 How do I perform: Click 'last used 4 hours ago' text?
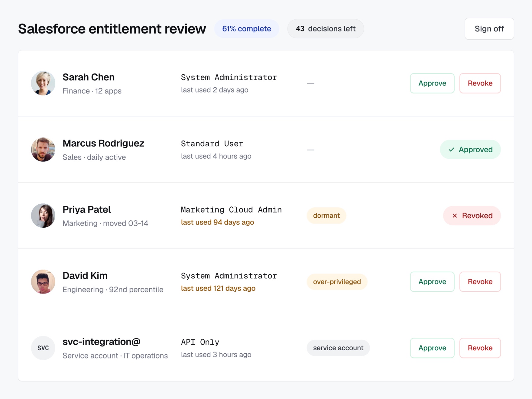coord(216,156)
